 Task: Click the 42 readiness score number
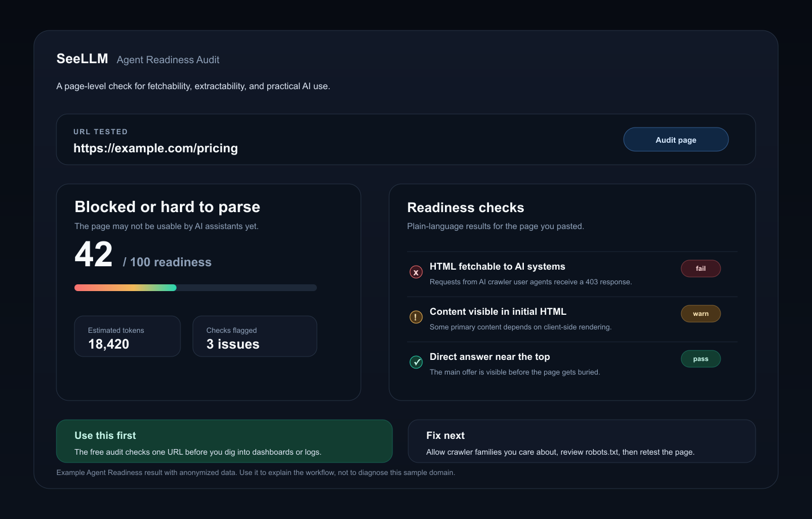94,254
